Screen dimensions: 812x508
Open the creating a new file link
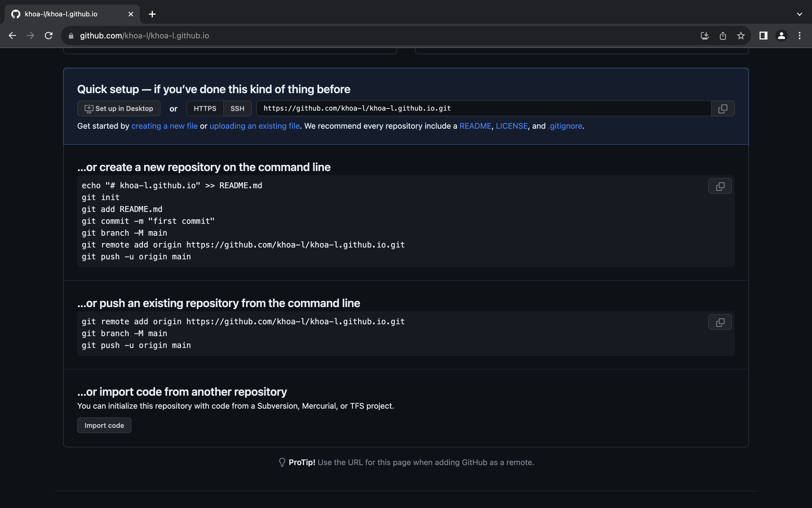(x=164, y=126)
